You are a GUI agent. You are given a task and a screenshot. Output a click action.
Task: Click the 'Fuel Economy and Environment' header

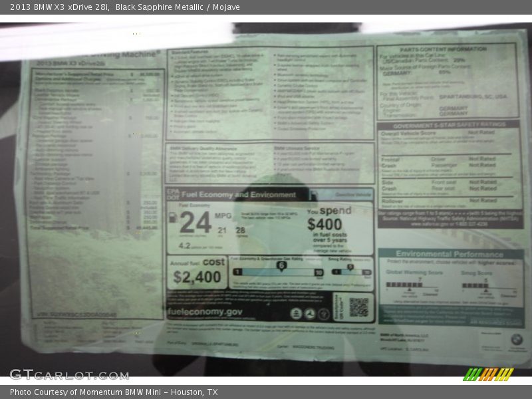click(239, 195)
